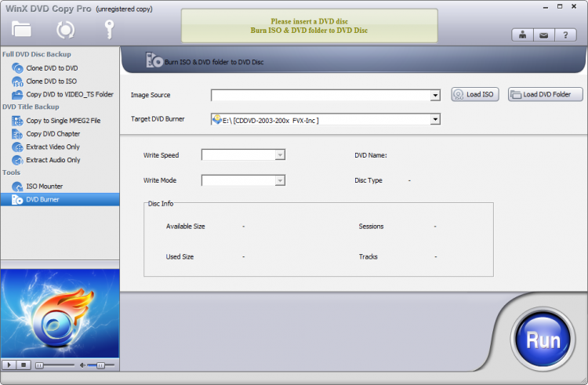Select the DVD Burner tool
Image resolution: width=588 pixels, height=385 pixels.
click(60, 199)
